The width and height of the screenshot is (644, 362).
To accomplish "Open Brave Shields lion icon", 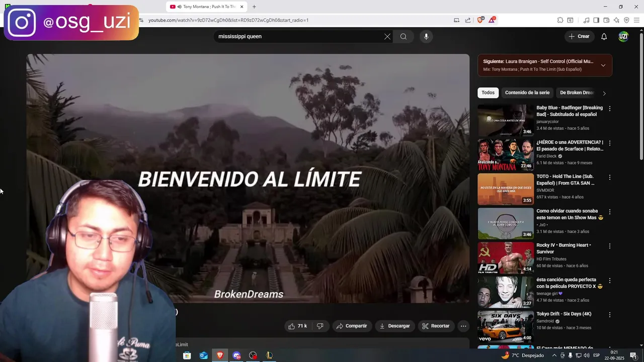I will (x=480, y=20).
